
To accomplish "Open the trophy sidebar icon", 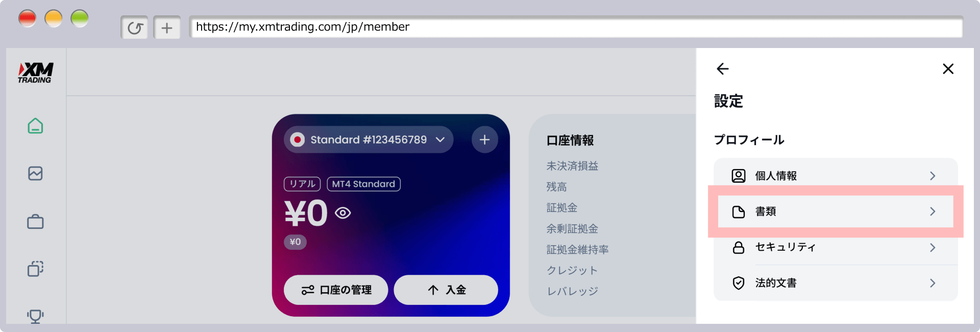I will [x=35, y=316].
